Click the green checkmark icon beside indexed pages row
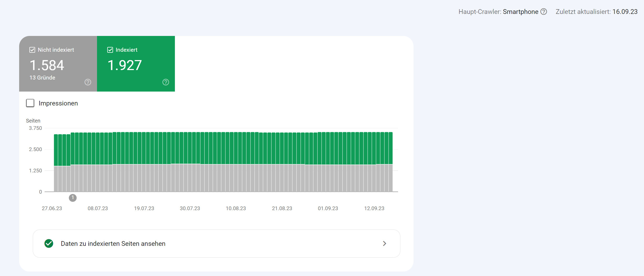Image resolution: width=644 pixels, height=276 pixels. 49,243
